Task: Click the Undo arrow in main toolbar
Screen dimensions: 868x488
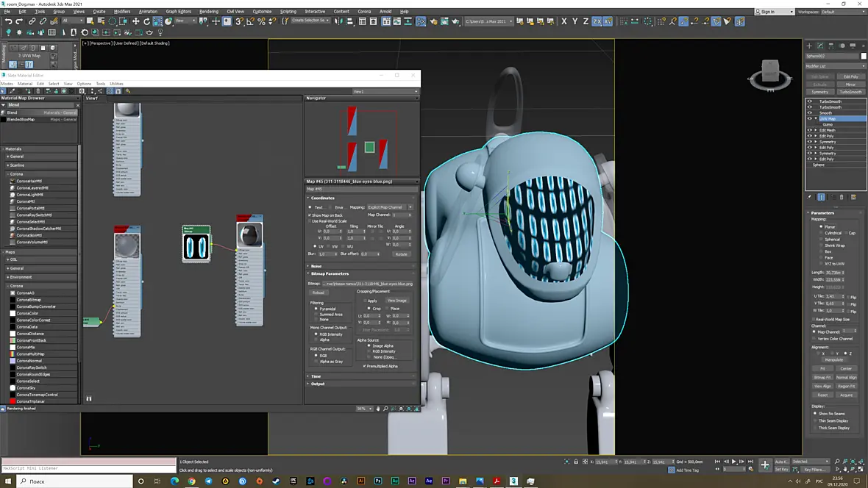Action: click(8, 21)
